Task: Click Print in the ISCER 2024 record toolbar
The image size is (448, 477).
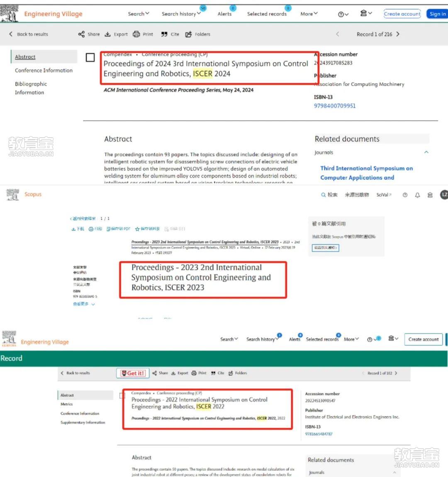Action: click(x=143, y=34)
